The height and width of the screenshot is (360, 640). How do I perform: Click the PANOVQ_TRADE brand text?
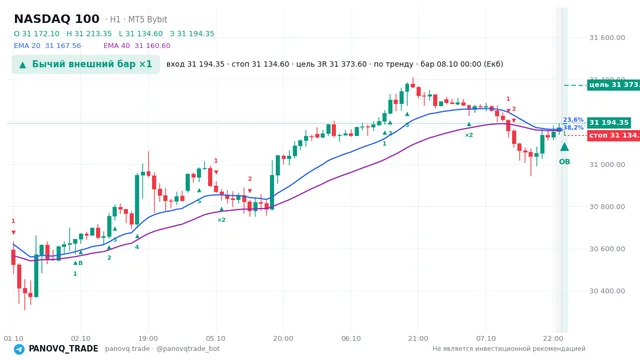63,349
